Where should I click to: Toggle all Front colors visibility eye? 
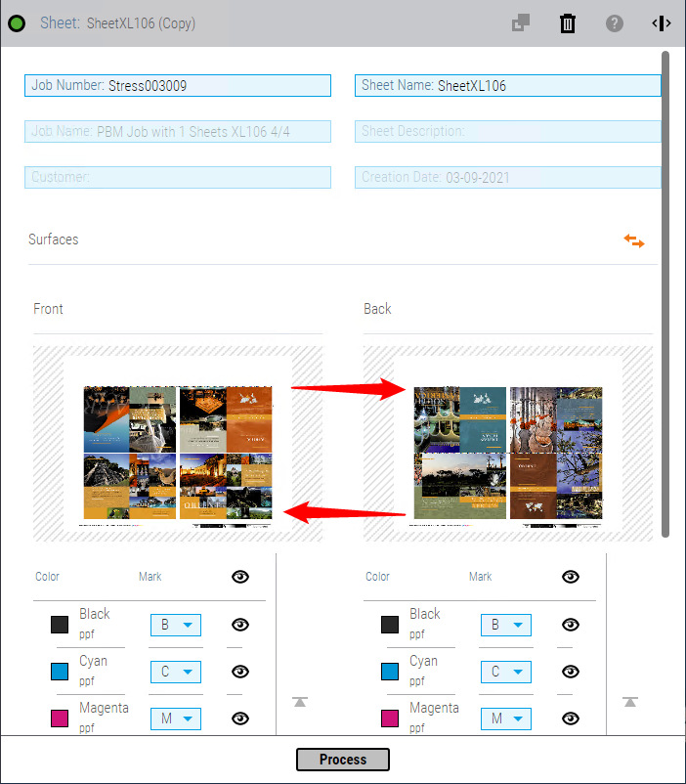click(240, 577)
